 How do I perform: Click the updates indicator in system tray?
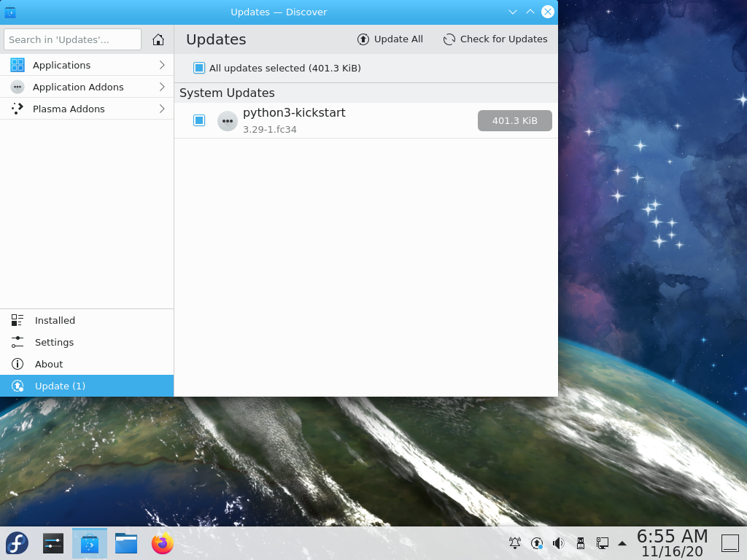click(537, 542)
